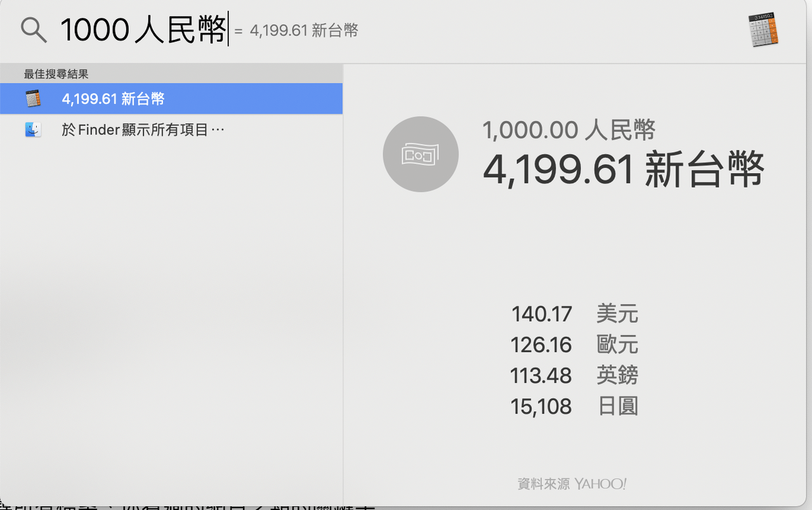
Task: Select the 113.48 英鎊 conversion row
Action: click(574, 376)
